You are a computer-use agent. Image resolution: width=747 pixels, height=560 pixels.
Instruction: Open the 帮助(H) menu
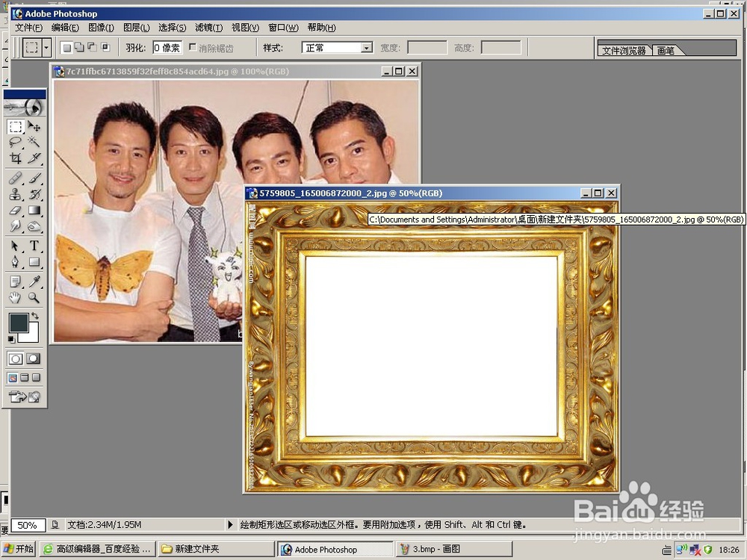(321, 28)
